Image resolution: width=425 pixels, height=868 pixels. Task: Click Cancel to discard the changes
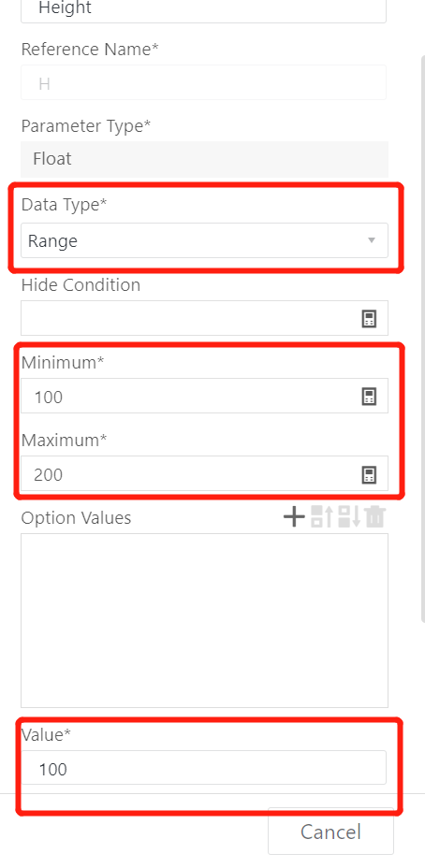coord(330,832)
